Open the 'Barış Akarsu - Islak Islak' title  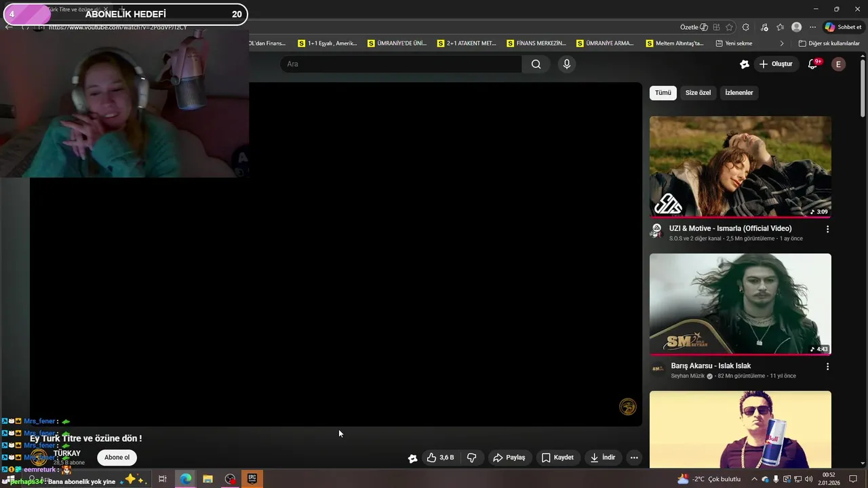coord(711,366)
